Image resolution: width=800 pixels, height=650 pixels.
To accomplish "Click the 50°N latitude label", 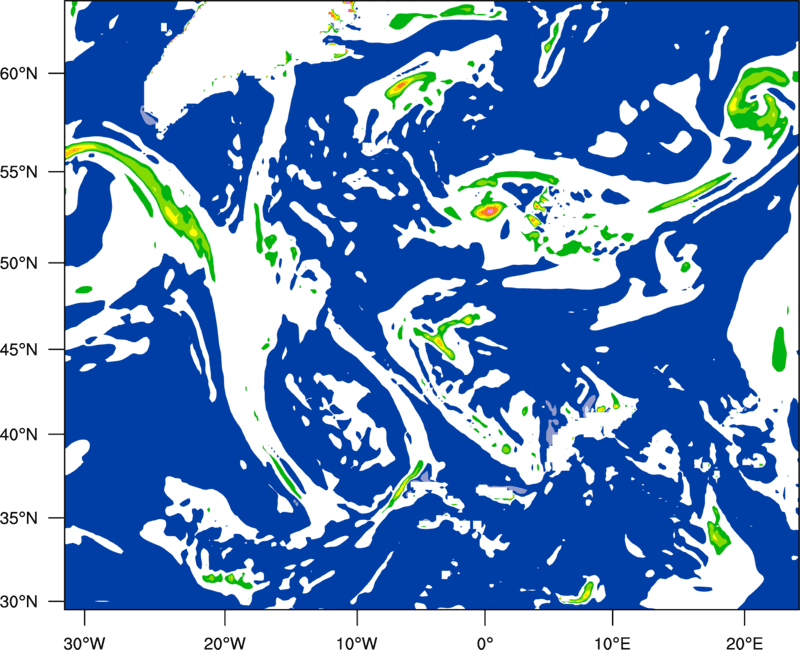I will 19,263.
